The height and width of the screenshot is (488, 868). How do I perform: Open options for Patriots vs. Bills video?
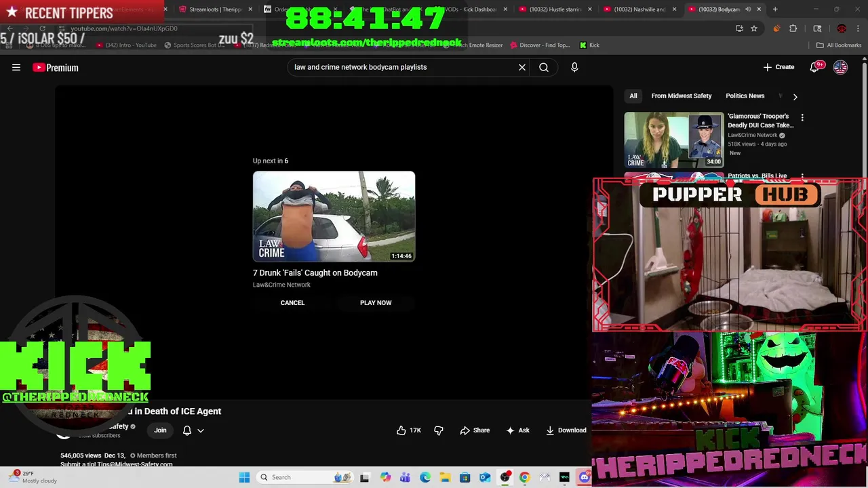click(x=802, y=176)
